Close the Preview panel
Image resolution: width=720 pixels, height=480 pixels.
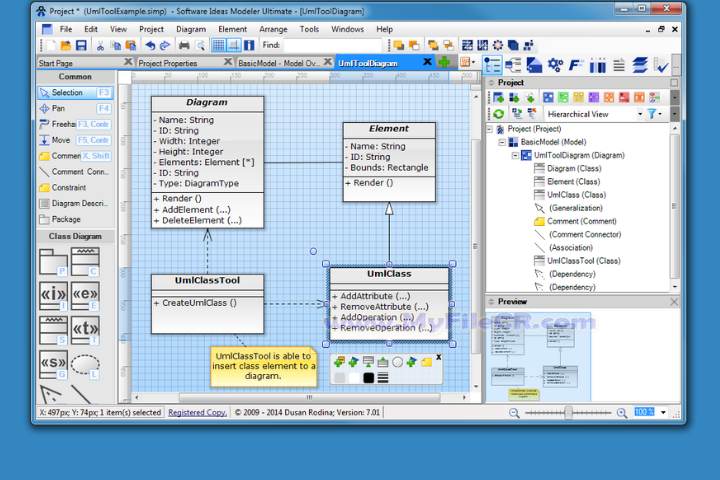[674, 302]
